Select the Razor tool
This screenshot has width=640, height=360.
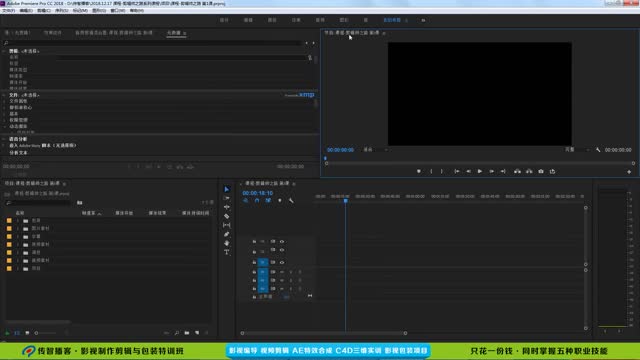[x=227, y=216]
